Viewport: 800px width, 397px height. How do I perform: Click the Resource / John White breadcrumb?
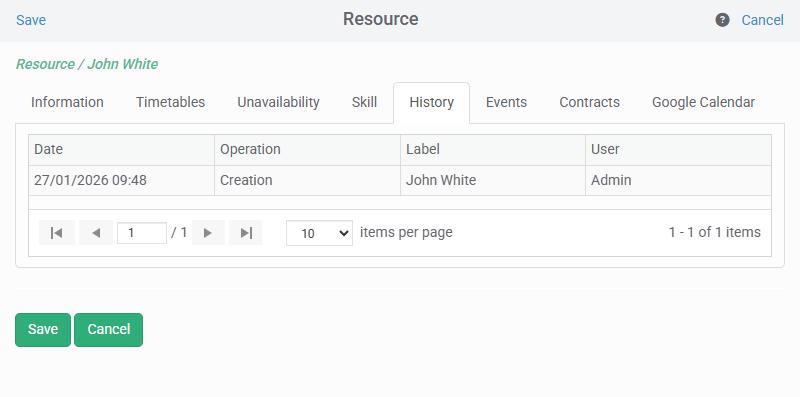[x=87, y=64]
